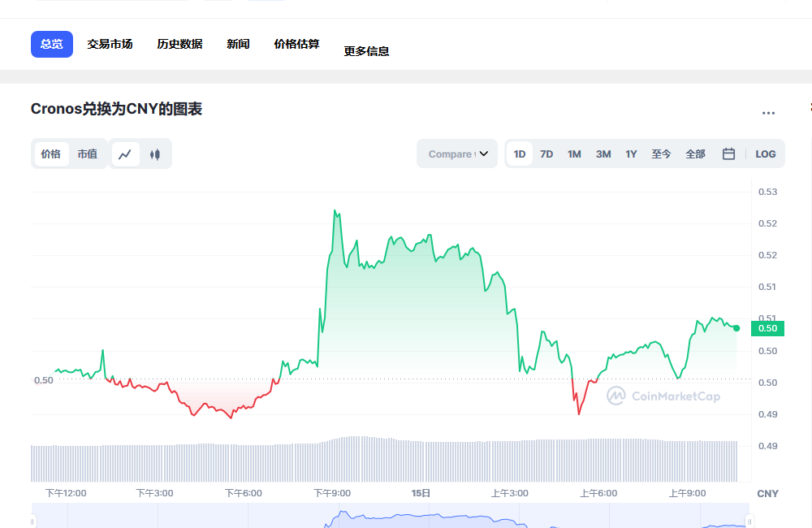Enable LOG scale for the chart
This screenshot has height=528, width=812.
(765, 154)
